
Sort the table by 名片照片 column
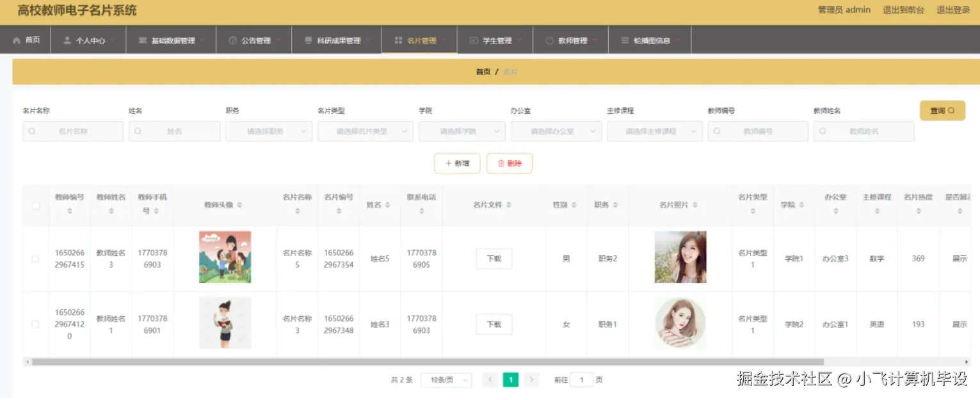click(x=695, y=205)
